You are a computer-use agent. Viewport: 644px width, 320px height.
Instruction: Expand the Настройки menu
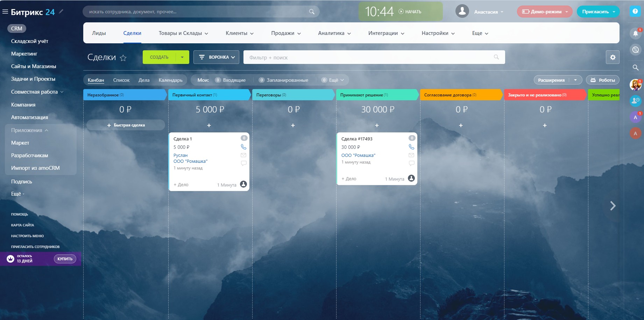438,33
